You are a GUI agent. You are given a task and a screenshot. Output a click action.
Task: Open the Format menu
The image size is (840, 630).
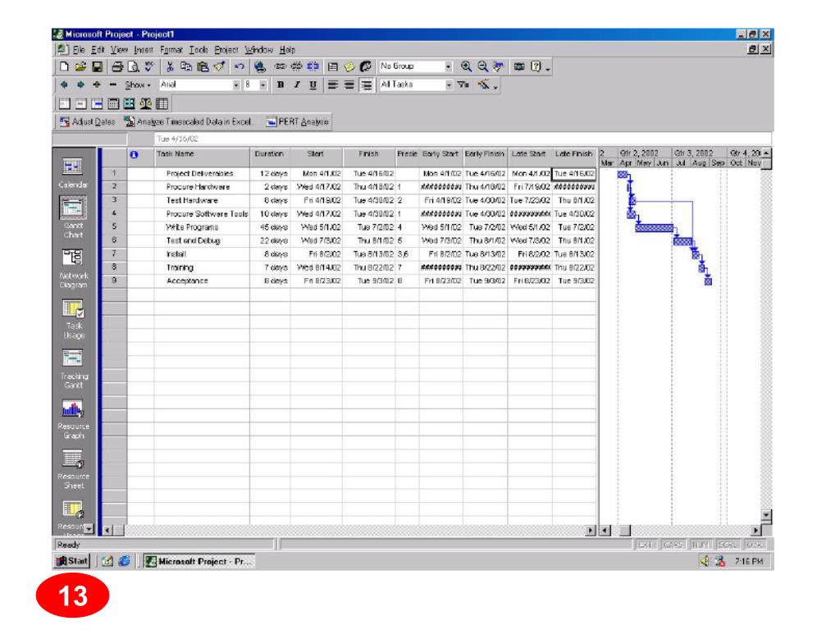(171, 50)
